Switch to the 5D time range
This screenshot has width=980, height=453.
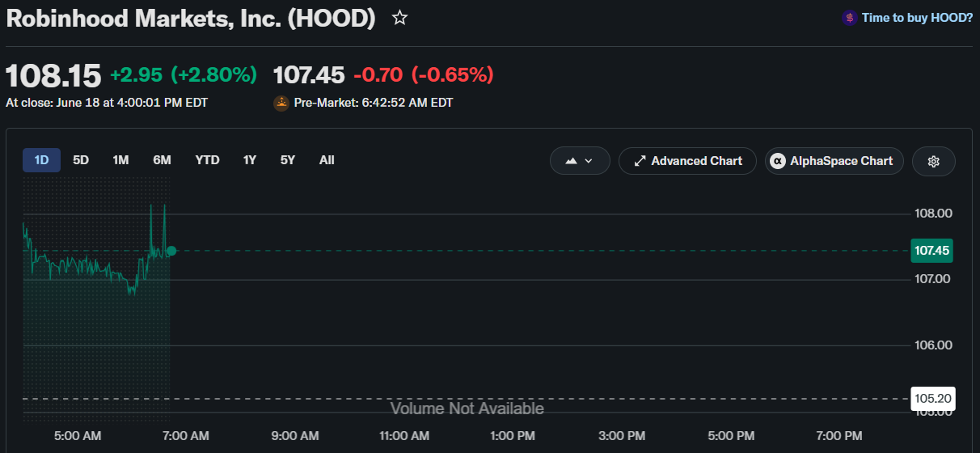(81, 160)
